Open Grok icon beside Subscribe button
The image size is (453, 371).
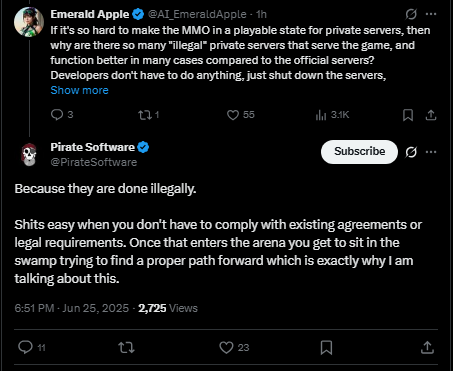point(411,152)
